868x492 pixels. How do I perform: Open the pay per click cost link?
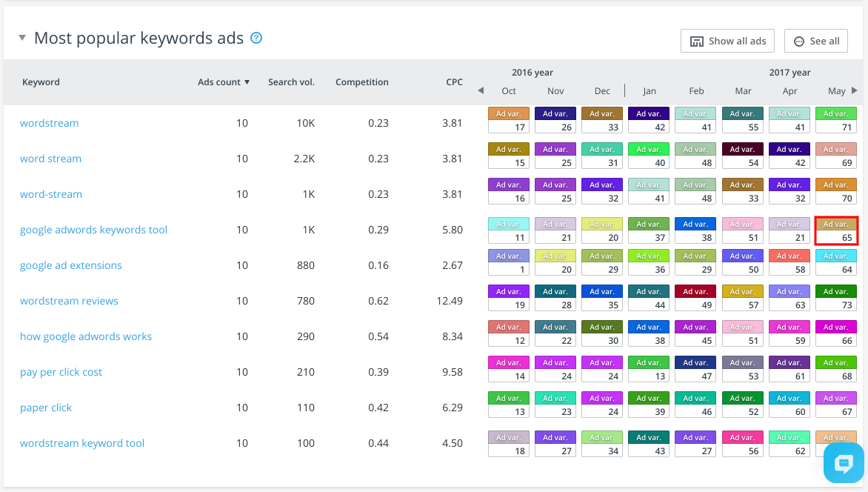(x=61, y=372)
